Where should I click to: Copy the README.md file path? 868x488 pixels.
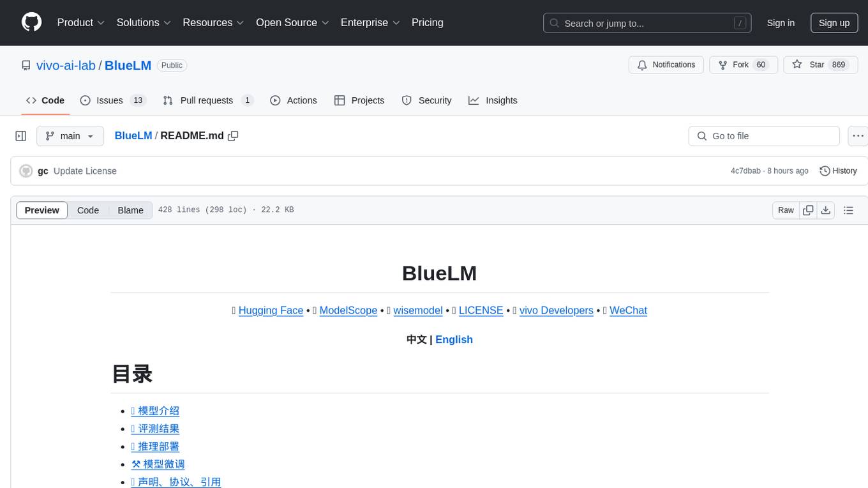coord(233,135)
